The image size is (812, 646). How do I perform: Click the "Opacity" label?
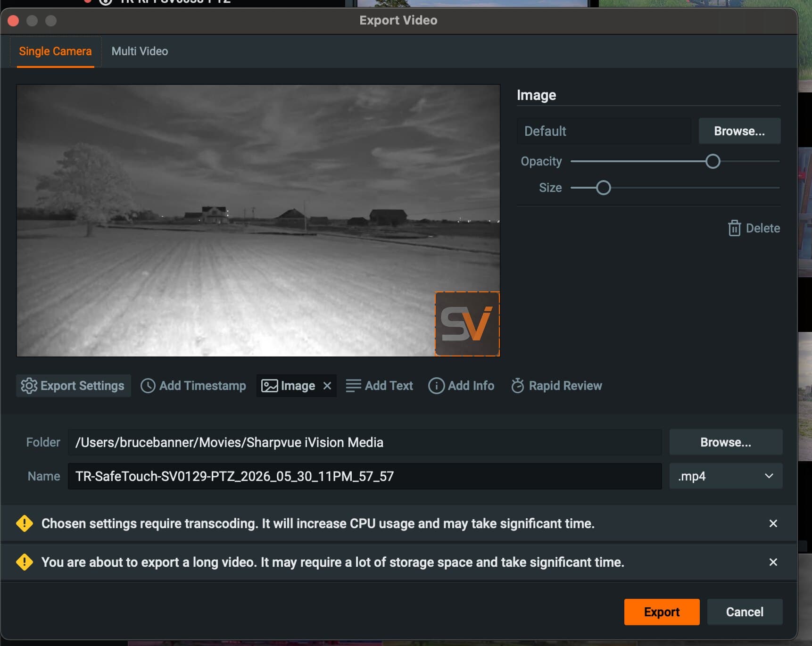point(541,161)
